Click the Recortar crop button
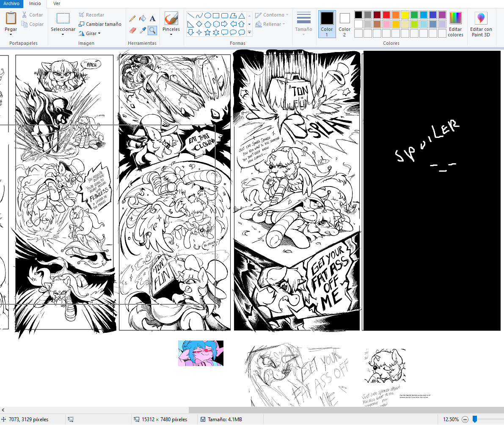This screenshot has height=425, width=504. click(x=91, y=15)
